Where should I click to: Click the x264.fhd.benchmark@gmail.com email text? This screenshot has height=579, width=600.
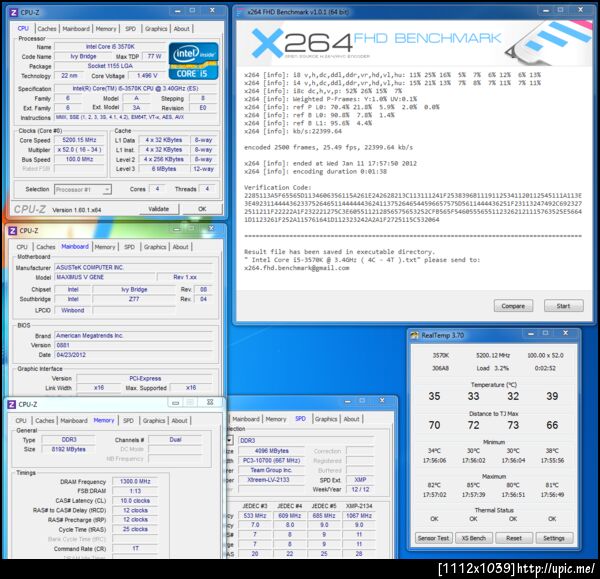point(297,268)
